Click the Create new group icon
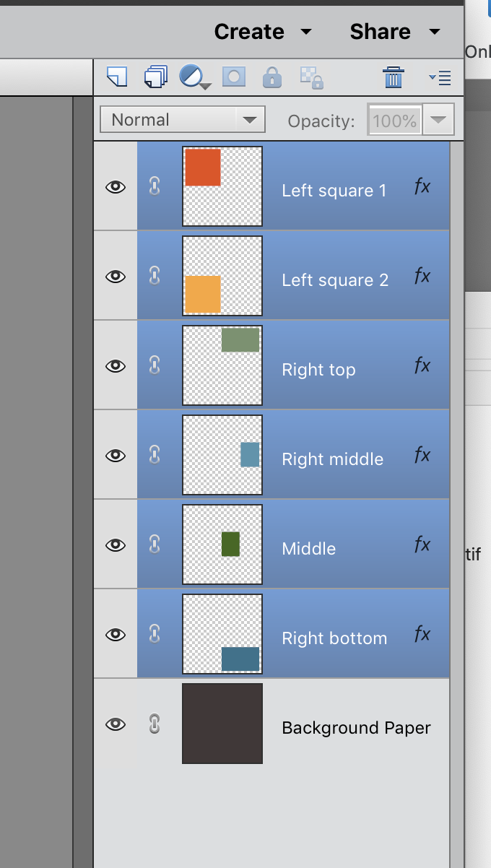The image size is (491, 868). [155, 76]
